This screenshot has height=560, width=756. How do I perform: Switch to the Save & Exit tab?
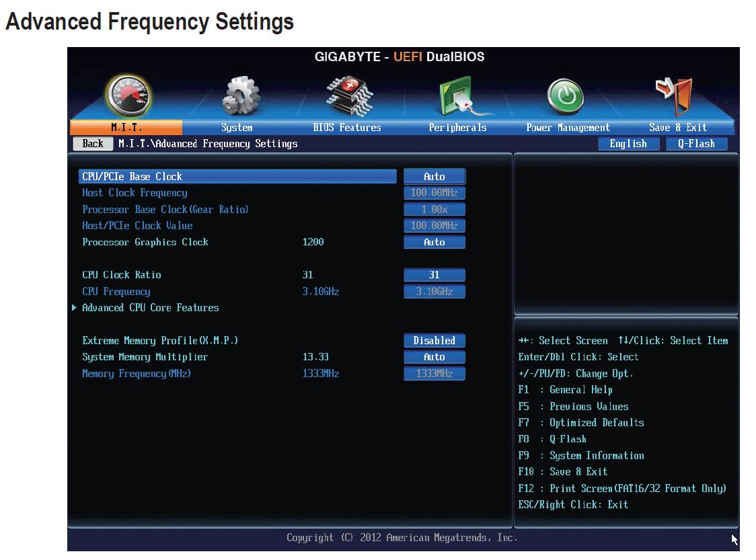click(678, 128)
